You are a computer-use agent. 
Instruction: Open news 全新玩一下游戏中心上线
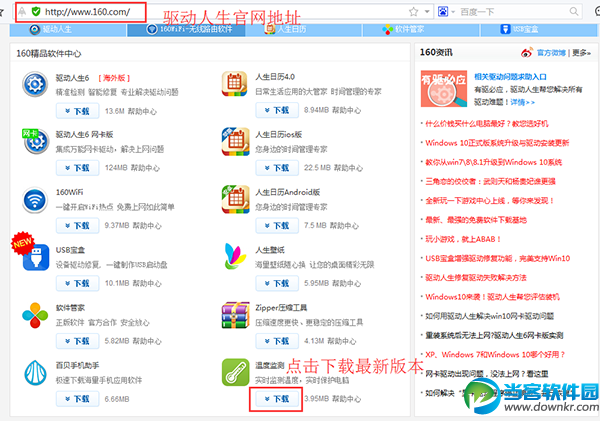coord(489,201)
